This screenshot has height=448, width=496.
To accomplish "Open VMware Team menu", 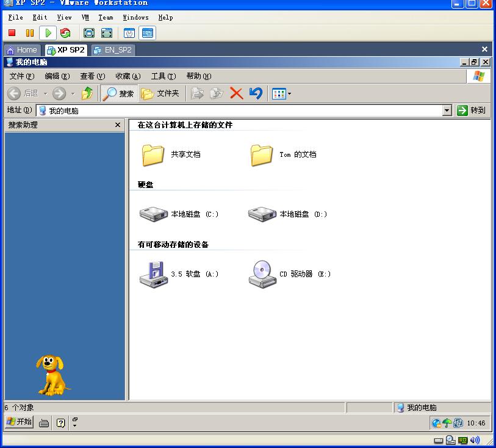I will tap(106, 18).
